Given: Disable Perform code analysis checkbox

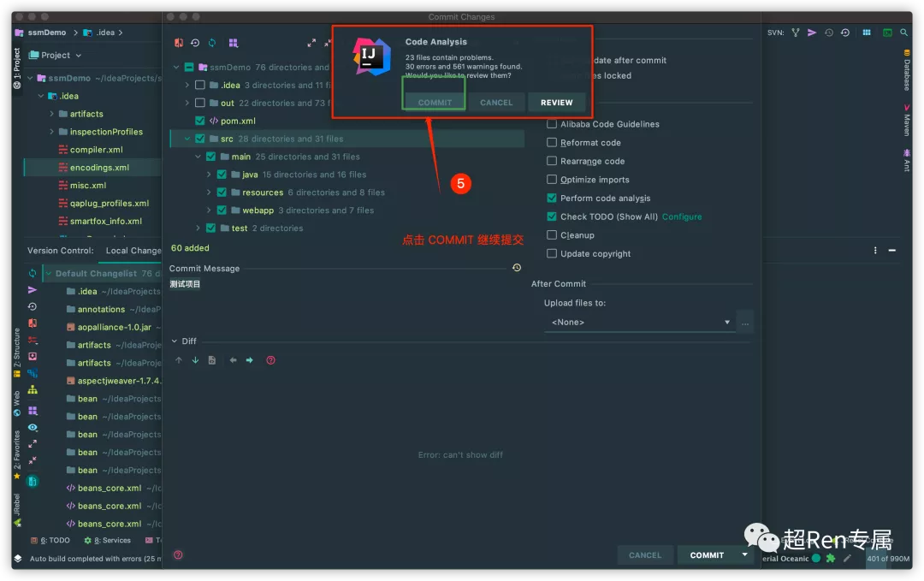Looking at the screenshot, I should [552, 198].
